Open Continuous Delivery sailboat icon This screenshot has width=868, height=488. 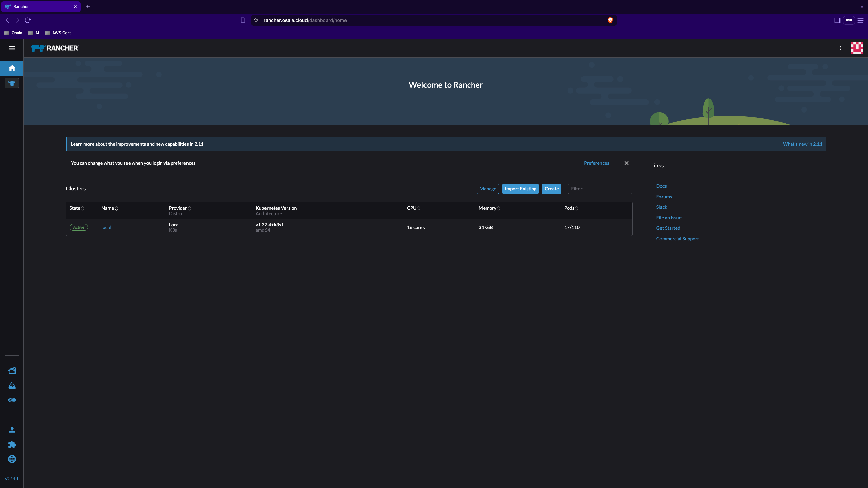pos(12,385)
